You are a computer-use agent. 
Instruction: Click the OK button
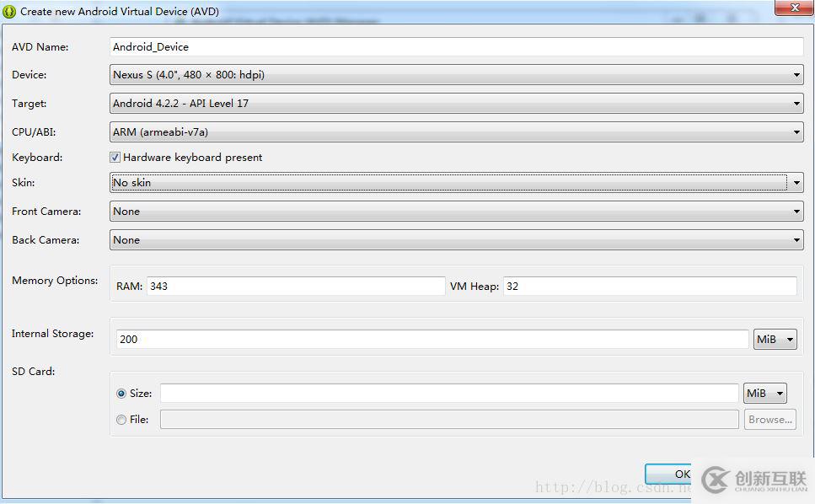(668, 474)
